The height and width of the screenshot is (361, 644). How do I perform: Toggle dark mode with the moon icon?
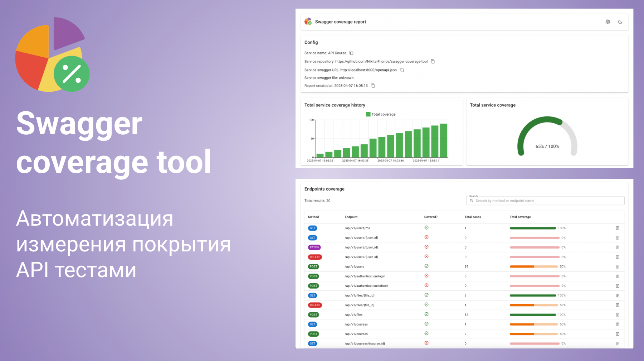(620, 22)
